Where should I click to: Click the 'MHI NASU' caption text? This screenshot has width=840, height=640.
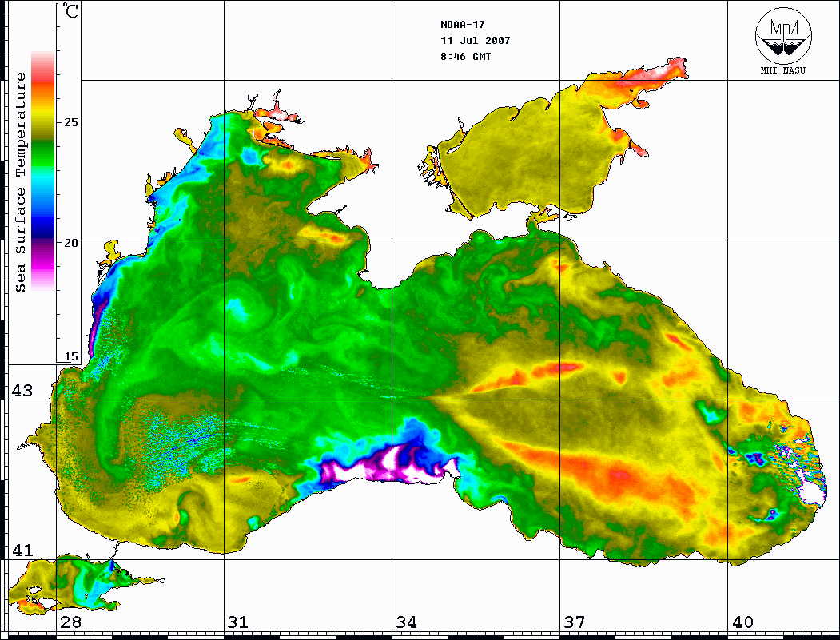click(782, 70)
